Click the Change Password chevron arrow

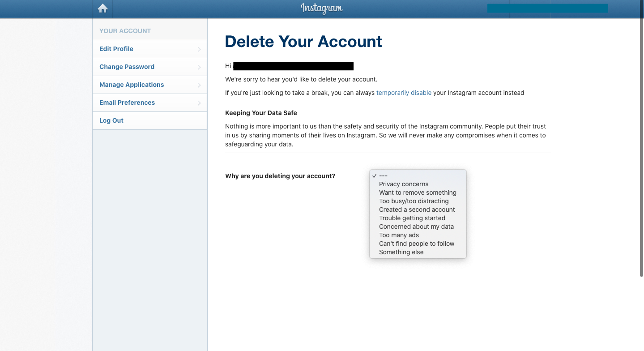[199, 67]
